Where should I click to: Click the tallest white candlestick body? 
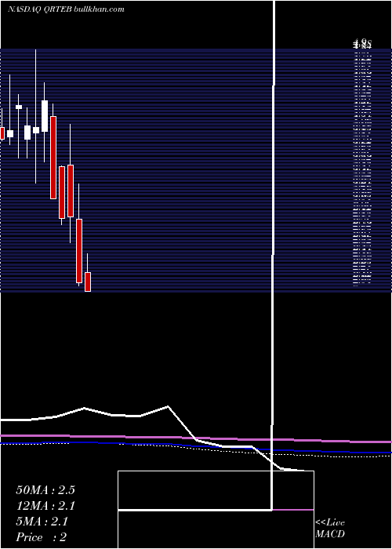click(x=45, y=116)
